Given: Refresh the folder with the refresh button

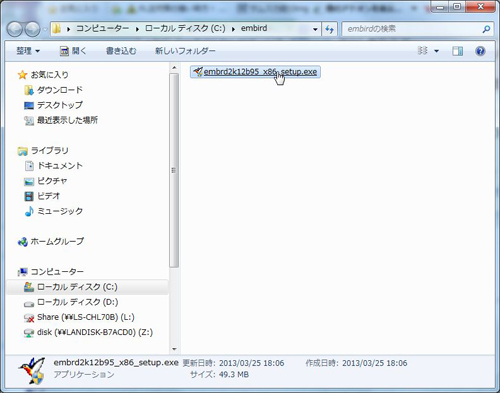Looking at the screenshot, I should coord(329,29).
